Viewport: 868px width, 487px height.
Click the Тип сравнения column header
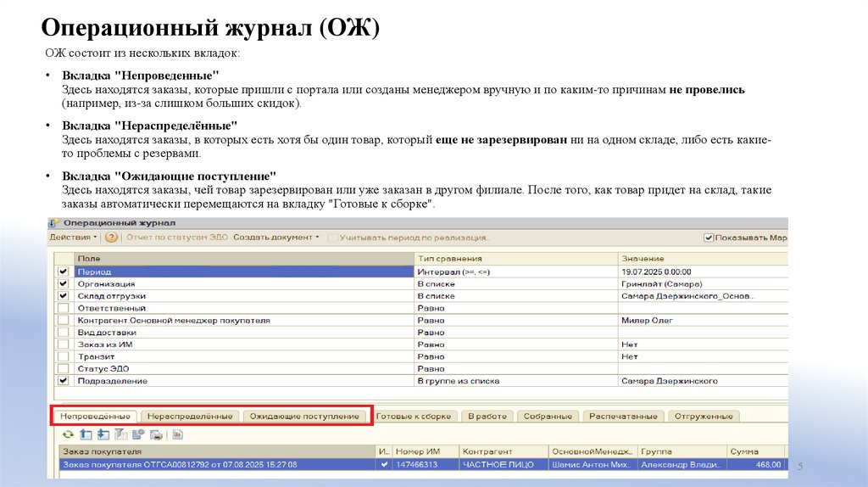[x=516, y=259]
